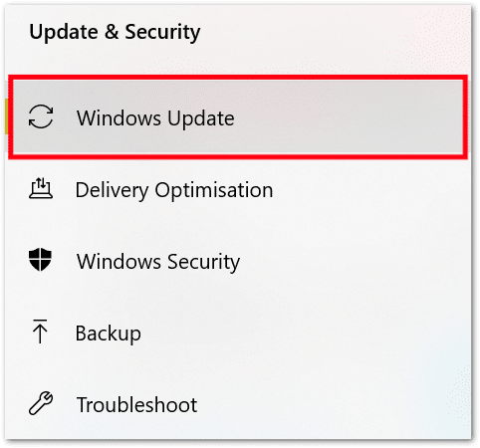480x448 pixels.
Task: Click blank area right of Backup label
Action: tap(304, 334)
